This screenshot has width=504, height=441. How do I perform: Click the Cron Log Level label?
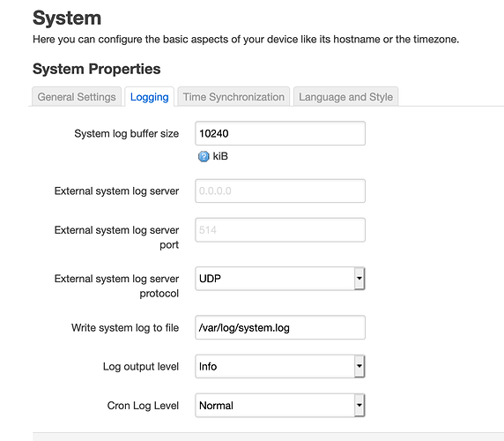point(143,406)
